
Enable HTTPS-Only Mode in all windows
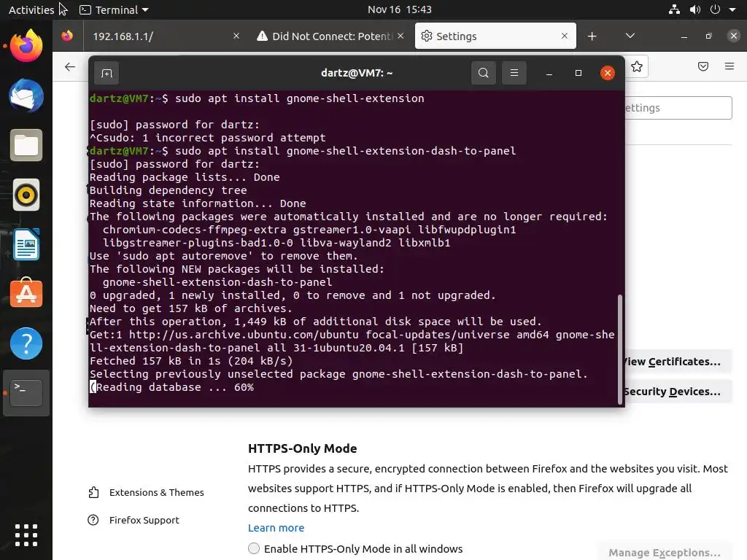[x=254, y=548]
